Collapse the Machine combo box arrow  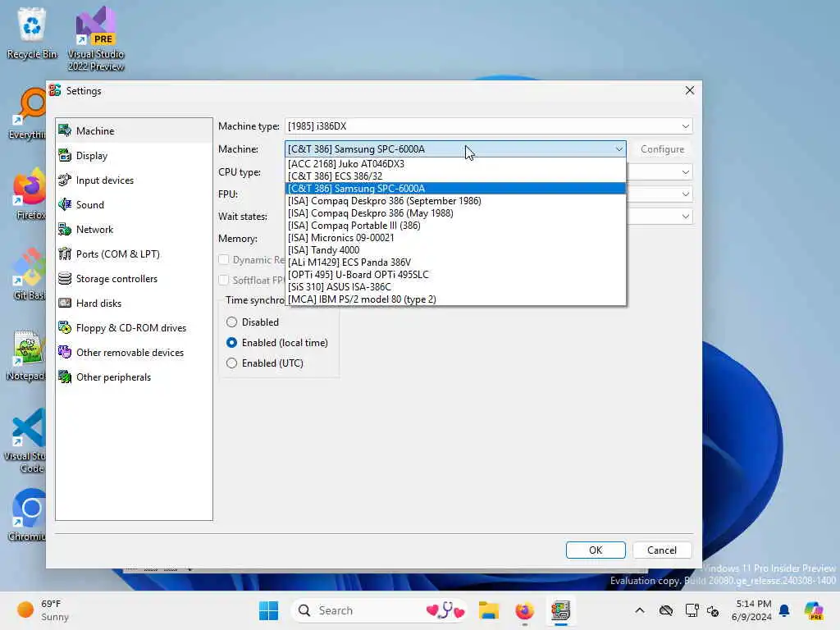click(x=619, y=149)
